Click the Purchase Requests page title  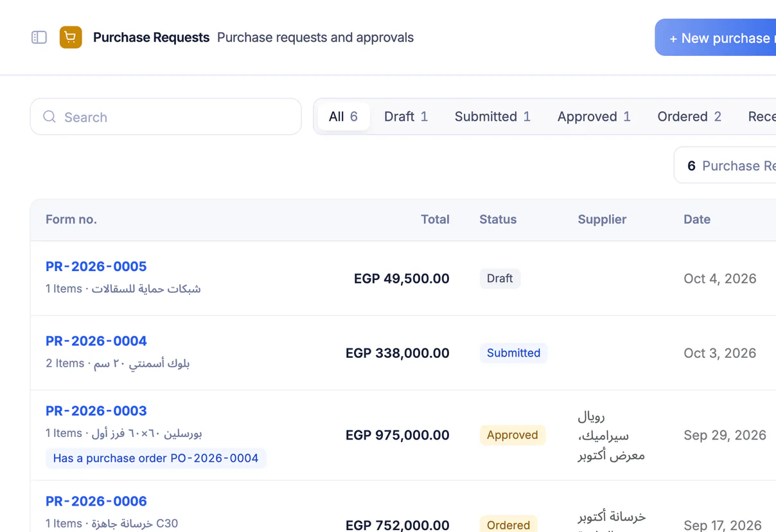[x=151, y=37]
